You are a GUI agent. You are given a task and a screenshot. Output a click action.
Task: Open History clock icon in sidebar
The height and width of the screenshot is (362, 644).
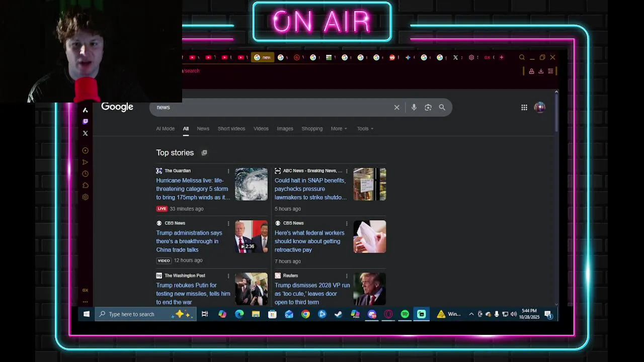pos(85,173)
